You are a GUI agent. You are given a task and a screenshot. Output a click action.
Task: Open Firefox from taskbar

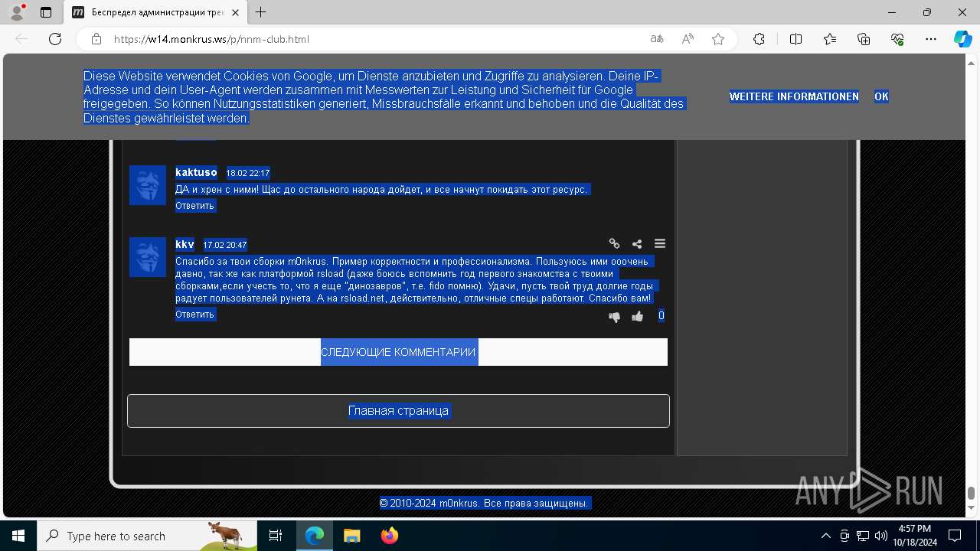coord(389,536)
